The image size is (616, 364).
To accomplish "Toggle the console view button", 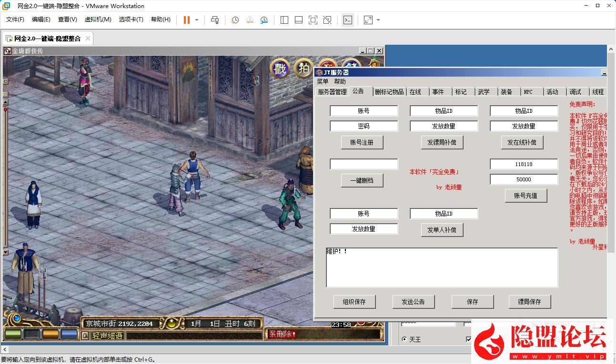I will point(348,20).
